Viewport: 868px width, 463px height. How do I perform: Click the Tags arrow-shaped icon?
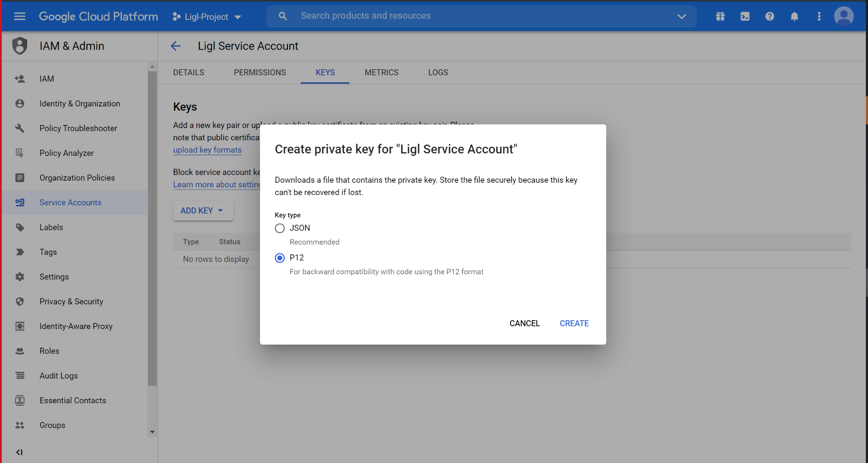coord(19,252)
